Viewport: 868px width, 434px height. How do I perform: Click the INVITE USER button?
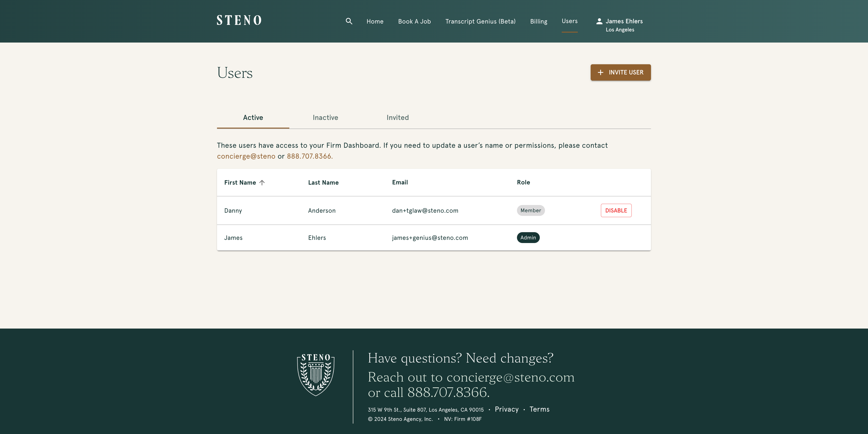pos(620,72)
